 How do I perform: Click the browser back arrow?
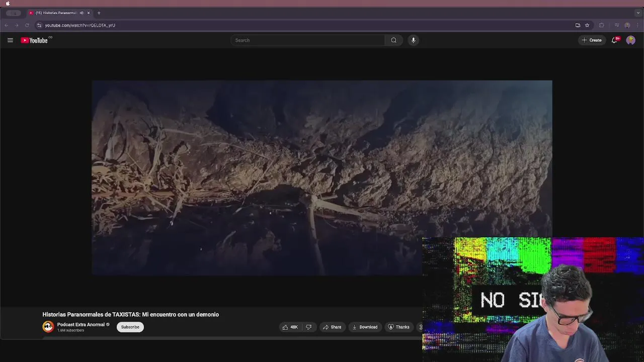(7, 25)
